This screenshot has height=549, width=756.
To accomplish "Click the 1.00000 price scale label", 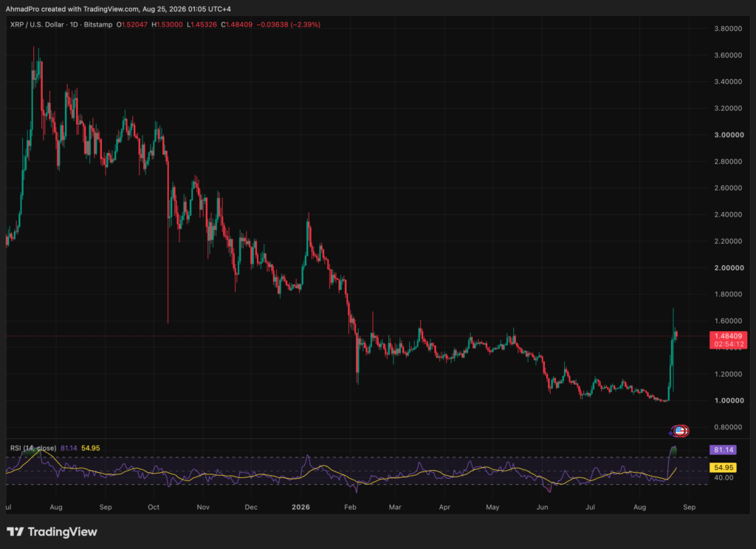I will tap(729, 400).
